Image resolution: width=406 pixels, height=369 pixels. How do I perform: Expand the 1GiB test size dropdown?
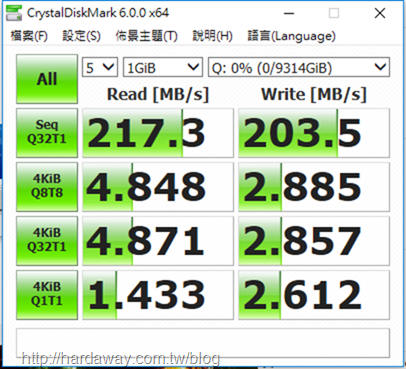pyautogui.click(x=163, y=68)
